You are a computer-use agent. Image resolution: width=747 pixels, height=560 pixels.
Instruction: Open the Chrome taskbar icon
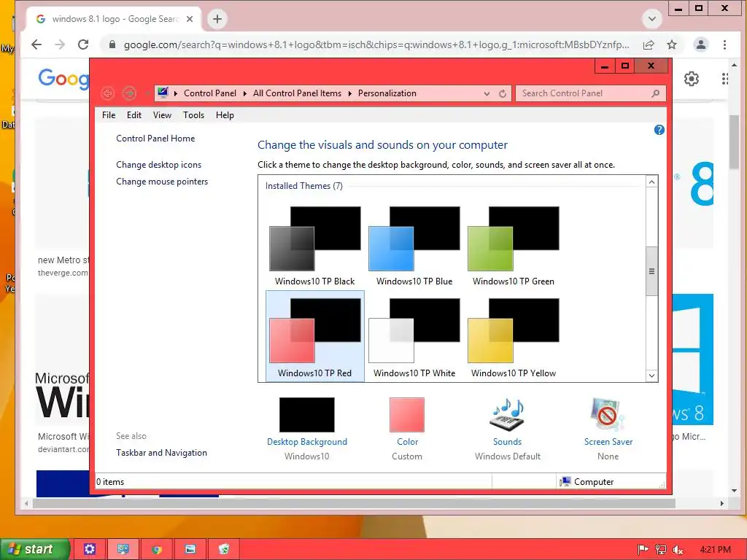coord(156,549)
